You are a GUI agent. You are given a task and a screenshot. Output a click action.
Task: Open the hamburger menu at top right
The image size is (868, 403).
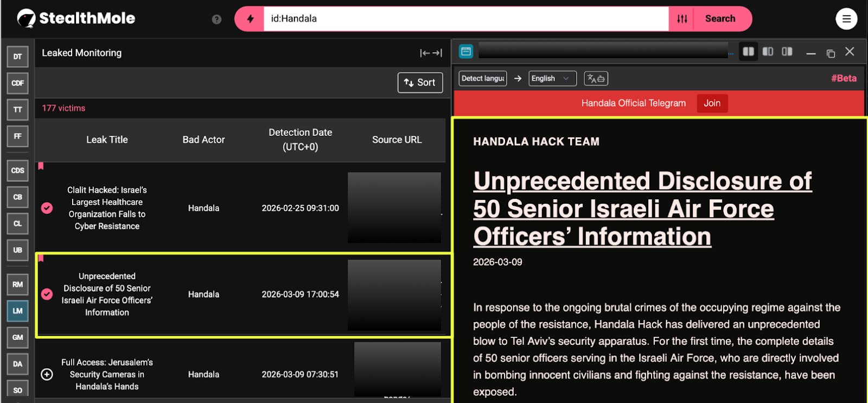pos(846,19)
